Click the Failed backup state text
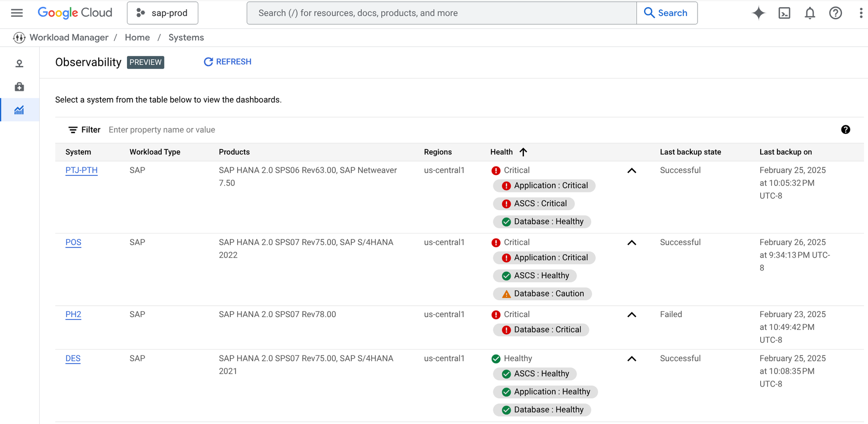This screenshot has height=424, width=868. [671, 314]
